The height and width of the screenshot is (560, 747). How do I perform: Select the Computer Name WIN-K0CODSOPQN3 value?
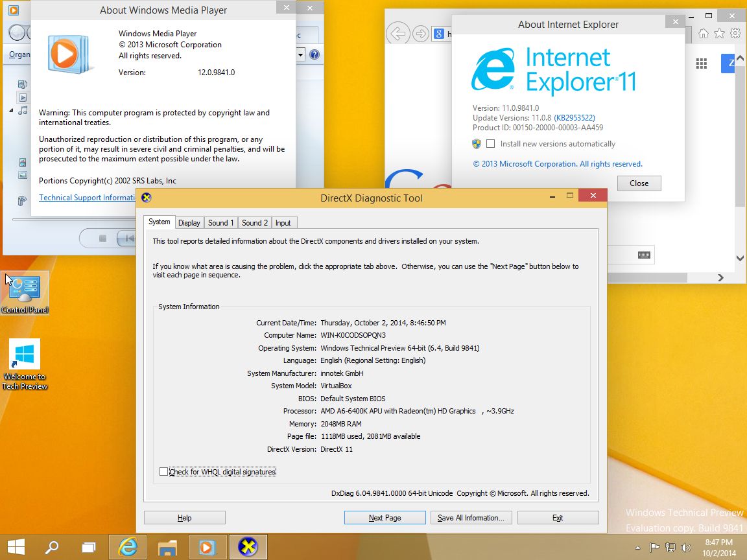click(x=353, y=335)
